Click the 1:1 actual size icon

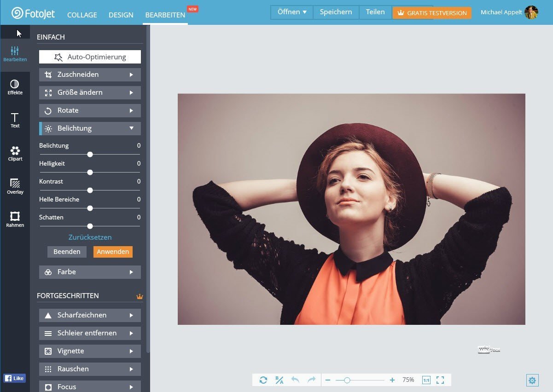coord(426,380)
